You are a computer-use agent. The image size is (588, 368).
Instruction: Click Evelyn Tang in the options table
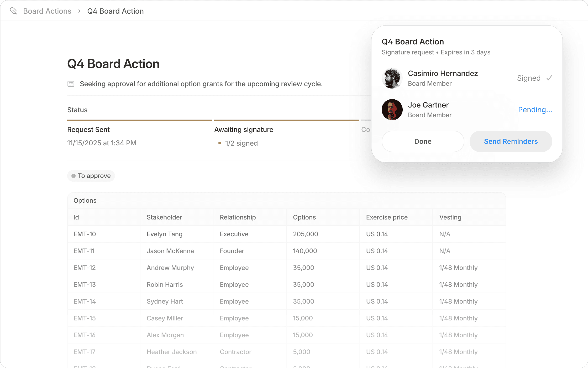(164, 234)
